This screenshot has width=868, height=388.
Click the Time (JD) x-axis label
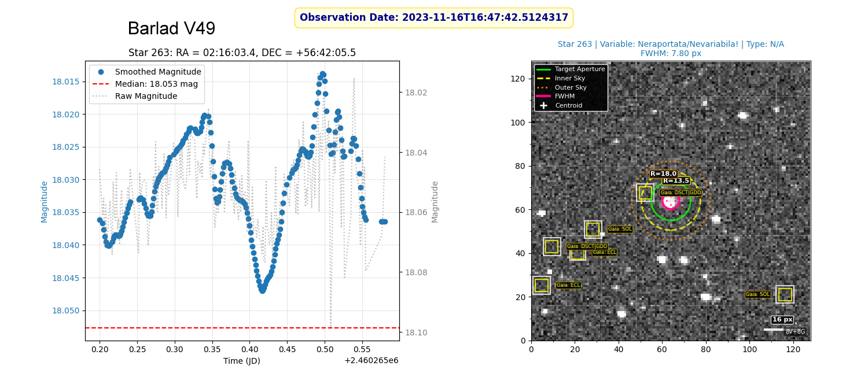(242, 361)
